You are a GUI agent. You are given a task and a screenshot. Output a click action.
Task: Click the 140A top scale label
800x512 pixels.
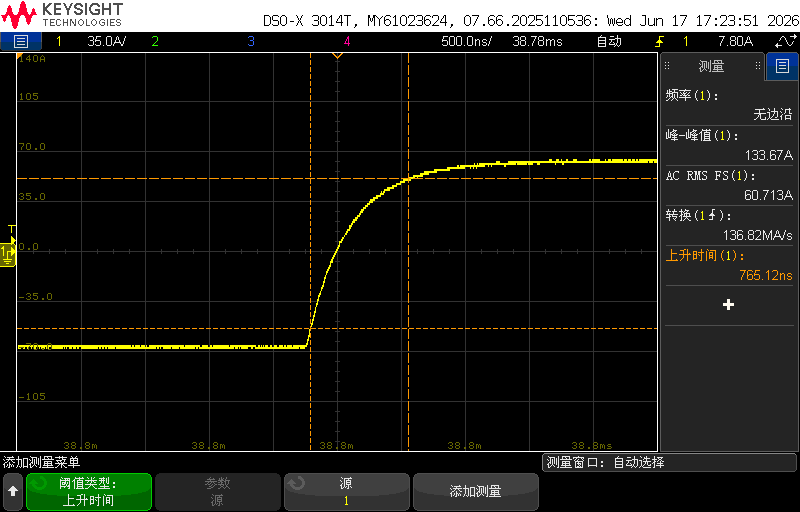(x=32, y=59)
